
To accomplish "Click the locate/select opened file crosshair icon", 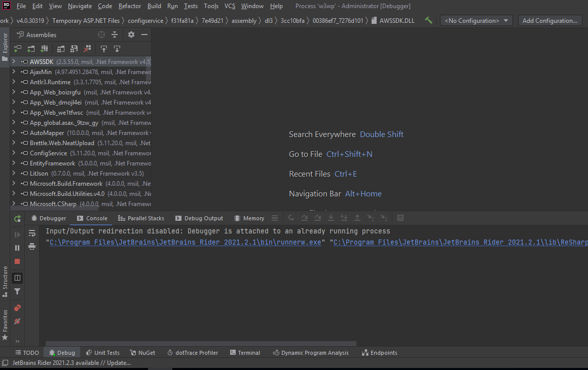I will point(101,35).
